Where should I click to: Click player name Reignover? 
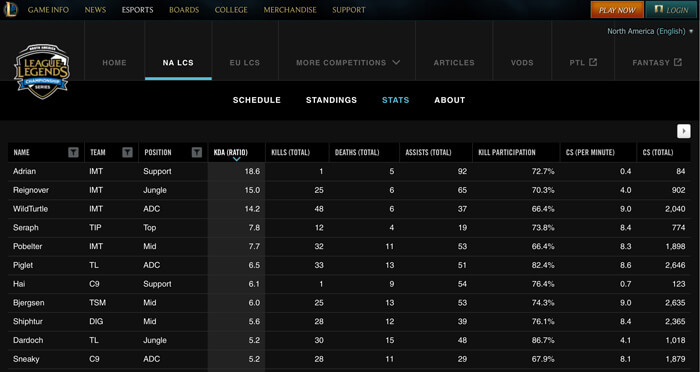[31, 190]
